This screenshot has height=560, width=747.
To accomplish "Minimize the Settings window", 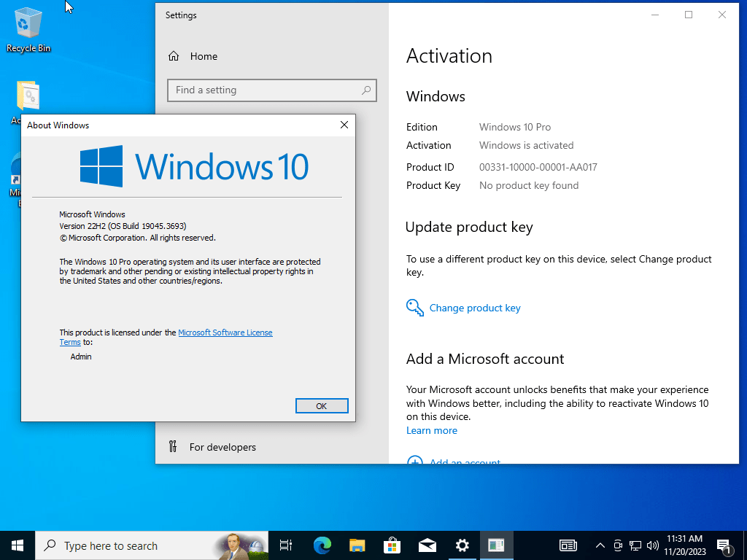I will (655, 15).
